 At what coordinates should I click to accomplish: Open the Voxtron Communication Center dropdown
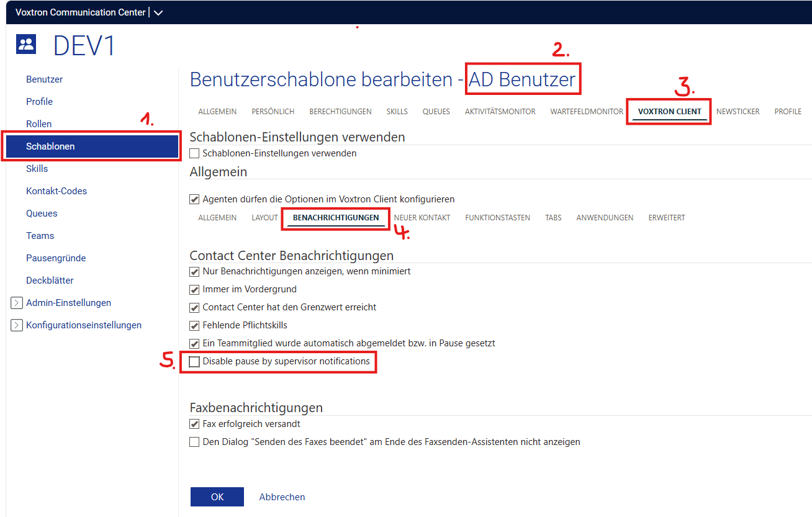pyautogui.click(x=158, y=12)
